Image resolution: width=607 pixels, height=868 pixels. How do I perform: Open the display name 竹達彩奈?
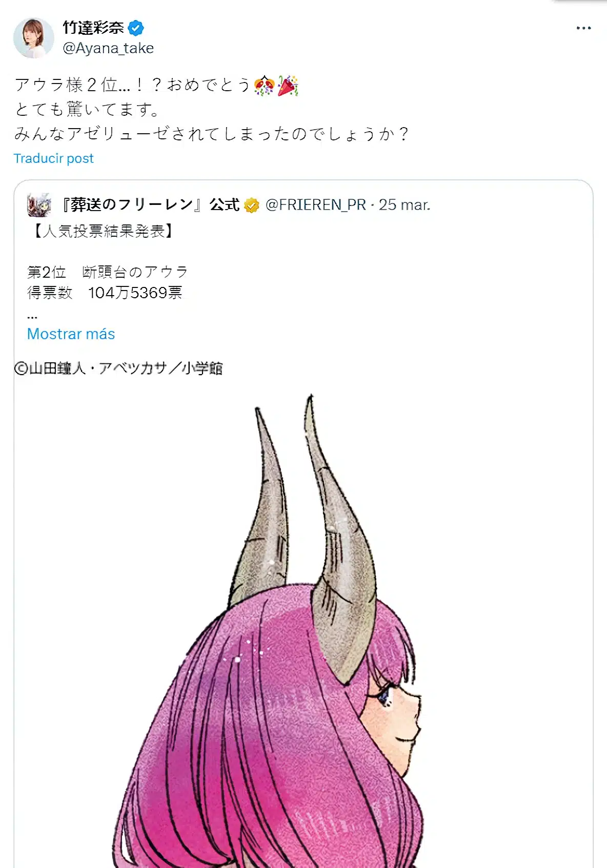[x=93, y=27]
